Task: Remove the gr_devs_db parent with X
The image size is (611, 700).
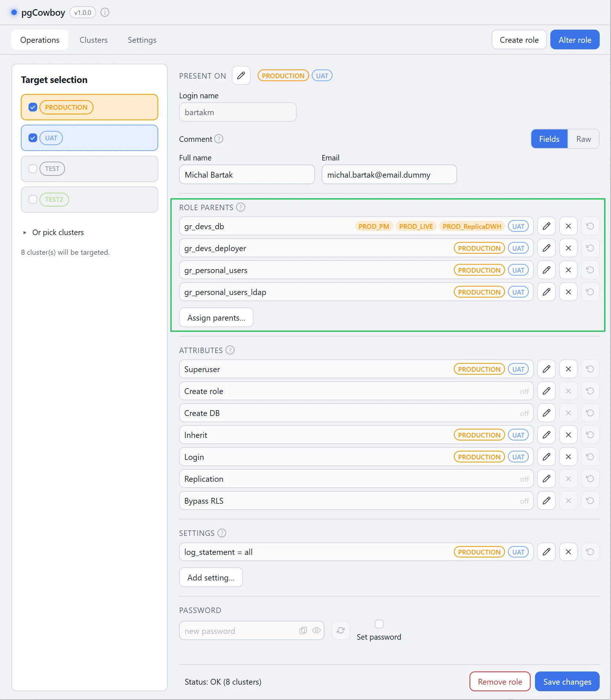Action: [x=568, y=226]
